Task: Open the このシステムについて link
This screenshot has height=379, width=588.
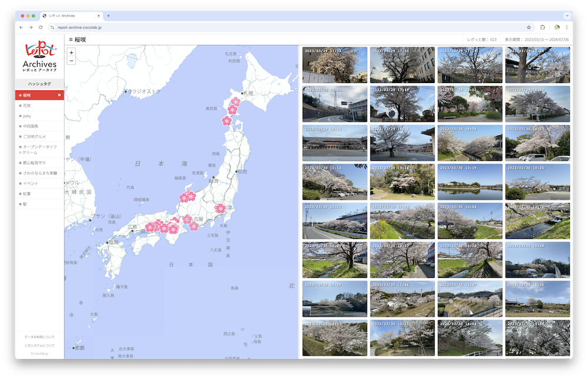Action: [39, 345]
